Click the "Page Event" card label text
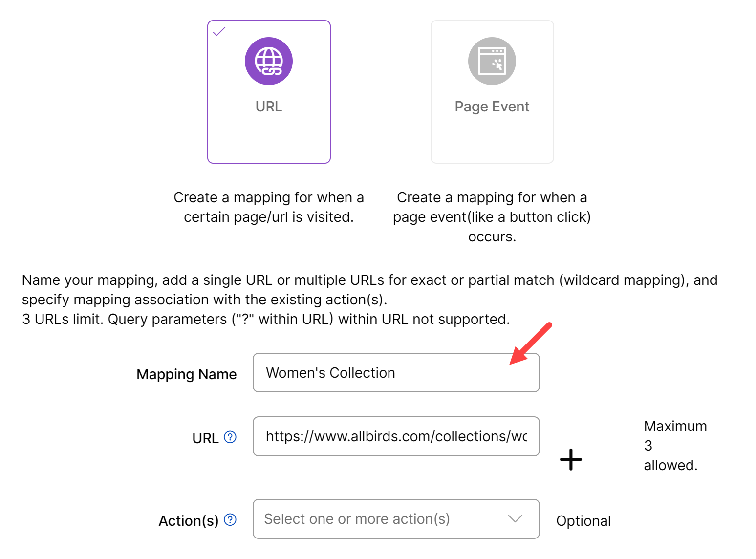Viewport: 756px width, 559px height. [x=492, y=107]
